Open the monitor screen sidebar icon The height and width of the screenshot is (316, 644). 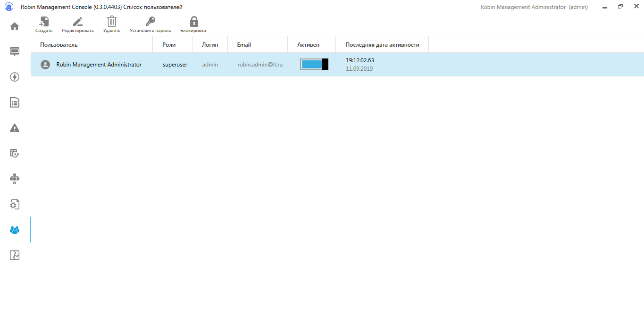click(15, 51)
